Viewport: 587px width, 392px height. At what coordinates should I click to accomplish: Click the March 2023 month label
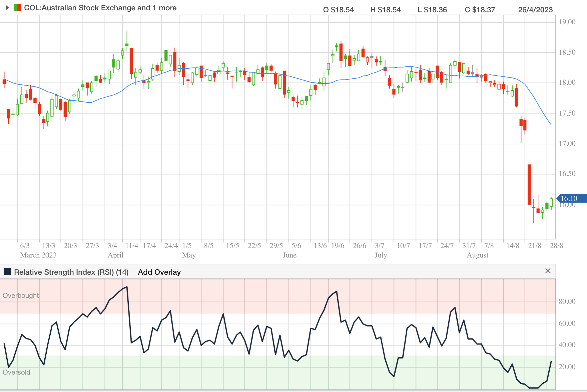[38, 255]
